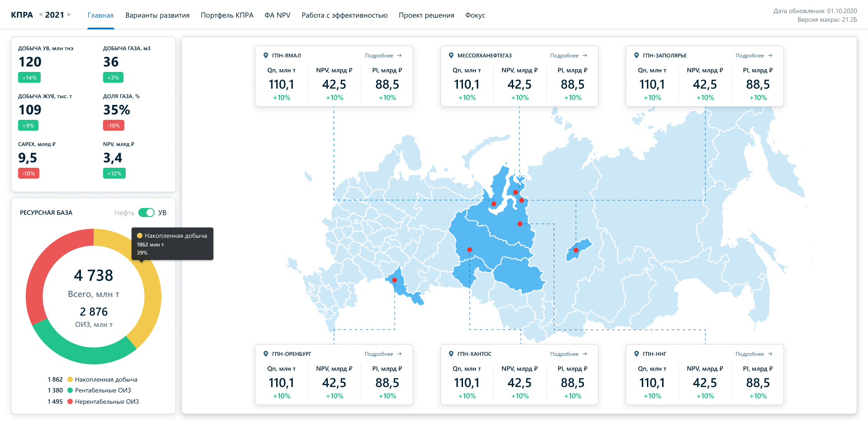Click the location pin icon on ГПН-ЯМАЛ card
The height and width of the screenshot is (425, 868).
coord(266,55)
